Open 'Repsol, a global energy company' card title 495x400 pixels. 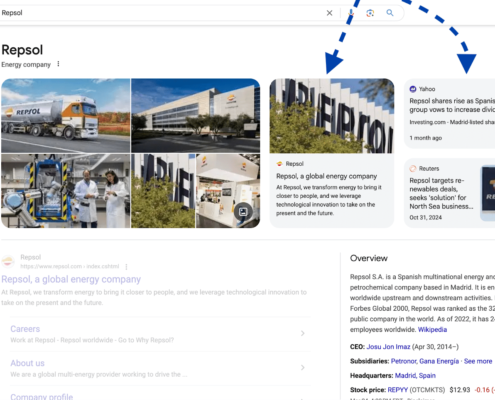[x=326, y=176]
